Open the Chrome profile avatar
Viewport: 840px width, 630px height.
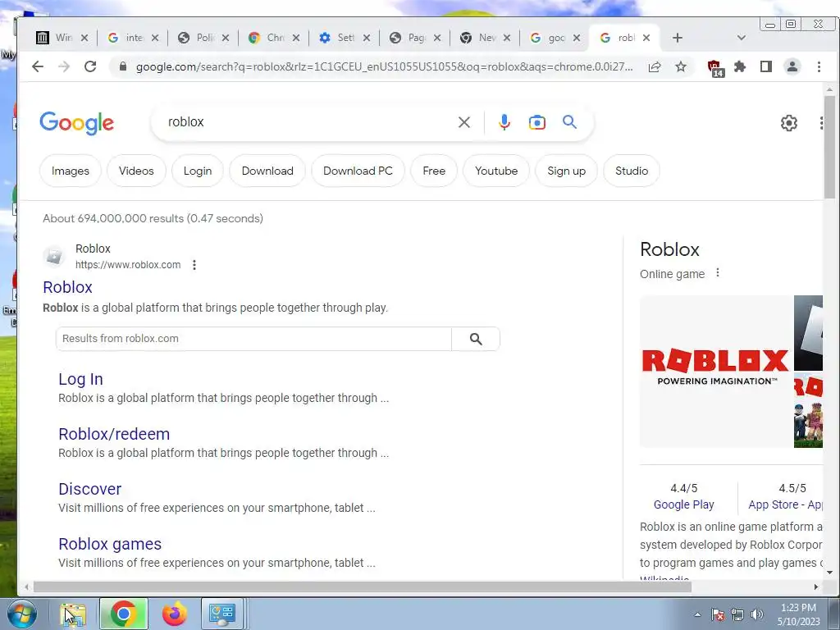coord(792,66)
